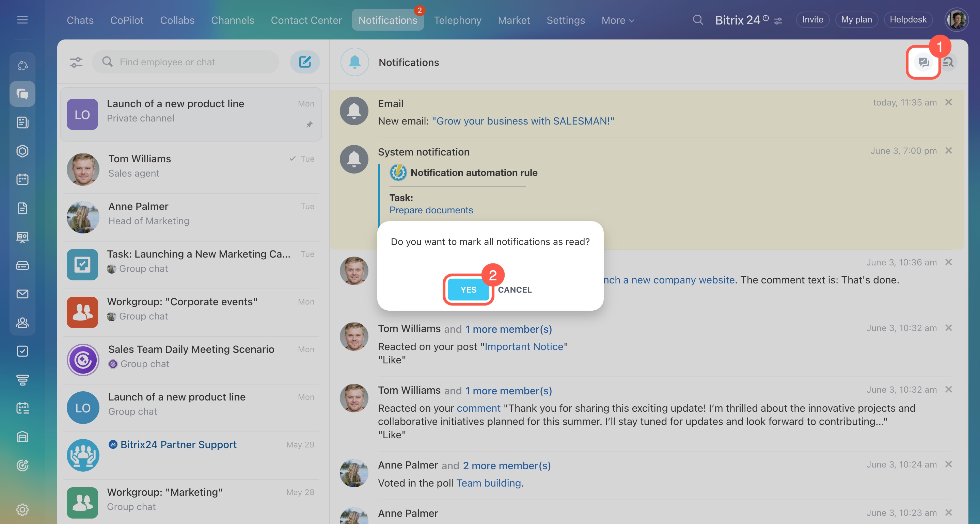
Task: Click the Bitrix 24 logo text
Action: [738, 20]
